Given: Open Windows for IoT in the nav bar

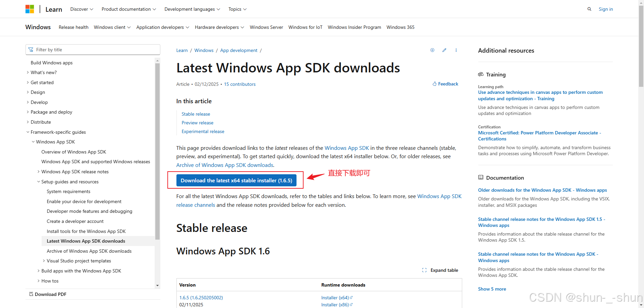Looking at the screenshot, I should pyautogui.click(x=305, y=27).
